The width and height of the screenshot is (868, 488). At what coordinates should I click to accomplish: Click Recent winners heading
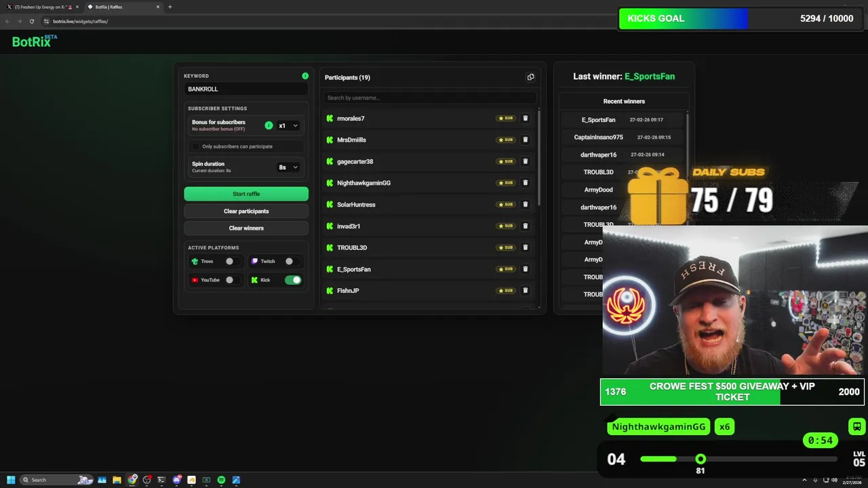[x=624, y=101]
